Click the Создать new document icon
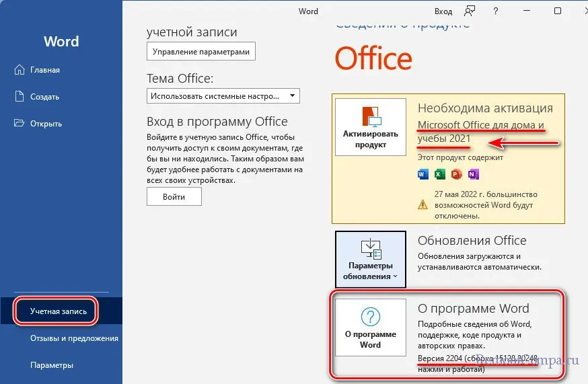 click(x=19, y=97)
